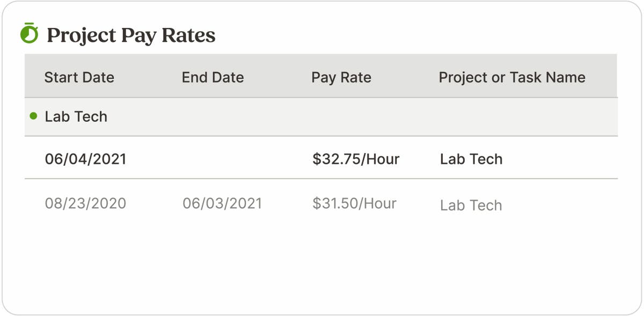Click the blank header area right of Task Name
The image size is (644, 316).
pyautogui.click(x=602, y=77)
